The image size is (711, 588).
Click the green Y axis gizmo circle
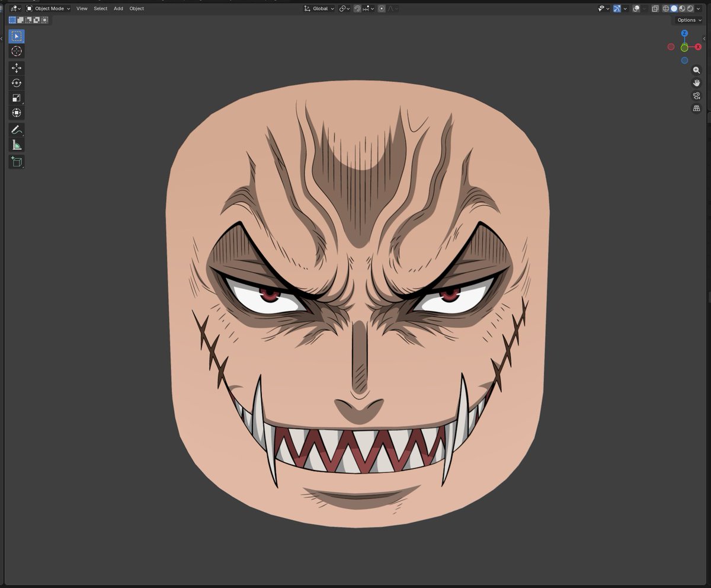(684, 47)
